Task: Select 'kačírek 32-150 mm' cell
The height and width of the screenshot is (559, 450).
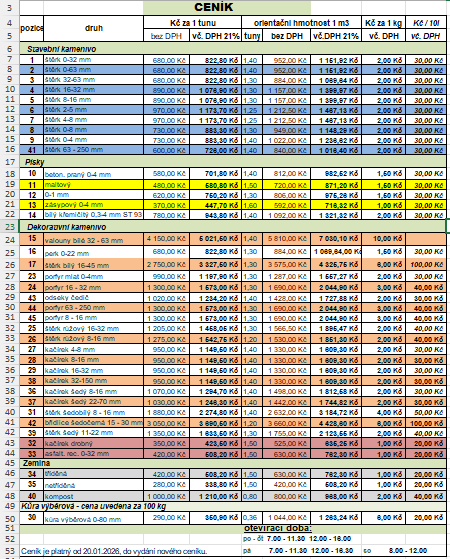Action: pos(93,381)
